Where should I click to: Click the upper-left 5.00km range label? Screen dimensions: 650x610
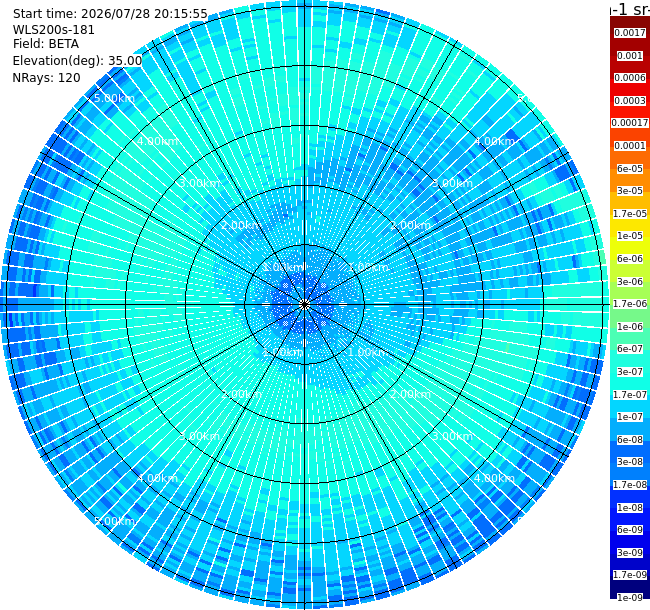[x=114, y=98]
